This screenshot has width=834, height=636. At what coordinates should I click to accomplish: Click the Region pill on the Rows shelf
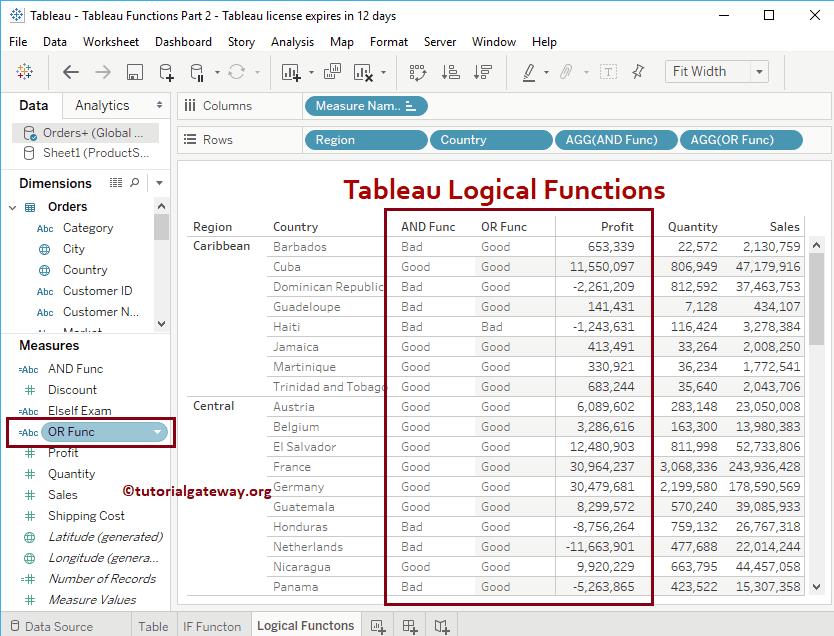click(365, 140)
